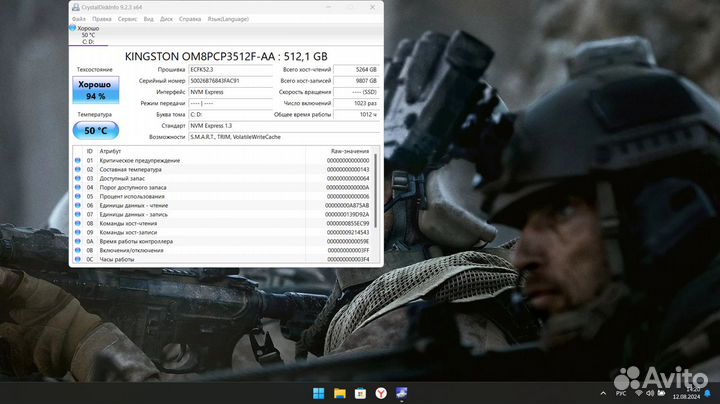Click the serial number field
The height and width of the screenshot is (404, 720).
231,81
